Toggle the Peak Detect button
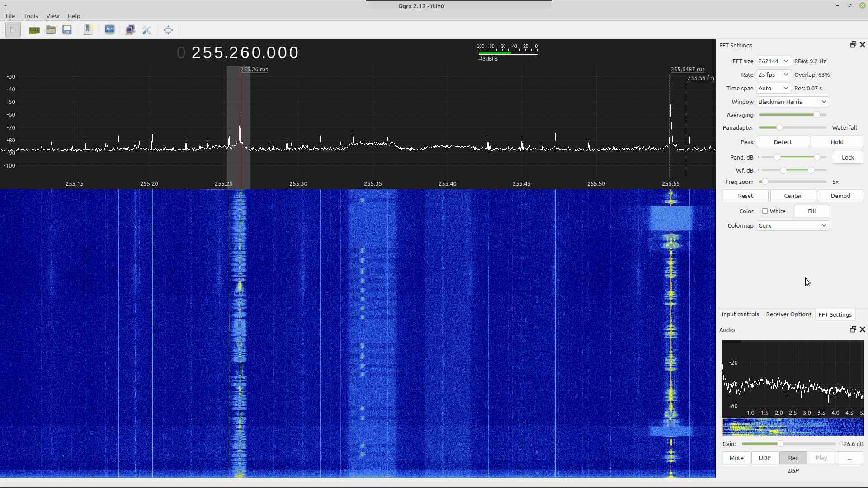Screen dimensions: 868x488 (x=783, y=142)
